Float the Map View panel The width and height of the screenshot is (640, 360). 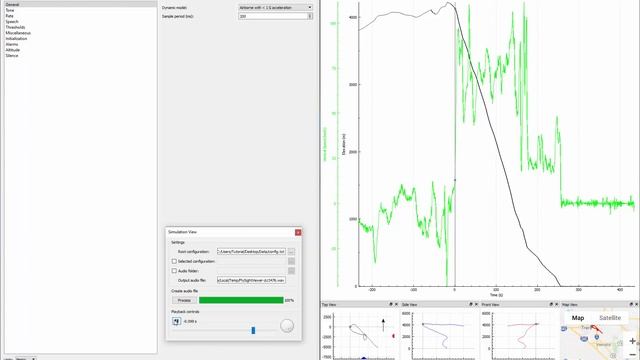pos(631,304)
